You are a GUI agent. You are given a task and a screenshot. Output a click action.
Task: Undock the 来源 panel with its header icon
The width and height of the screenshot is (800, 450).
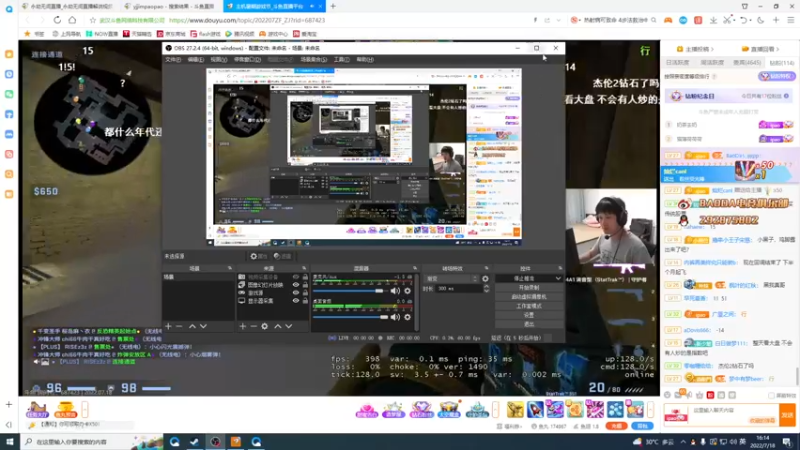[304, 268]
